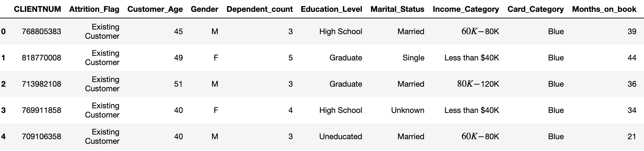Select client number 713982108 cell
Image resolution: width=644 pixels, height=151 pixels.
point(42,84)
